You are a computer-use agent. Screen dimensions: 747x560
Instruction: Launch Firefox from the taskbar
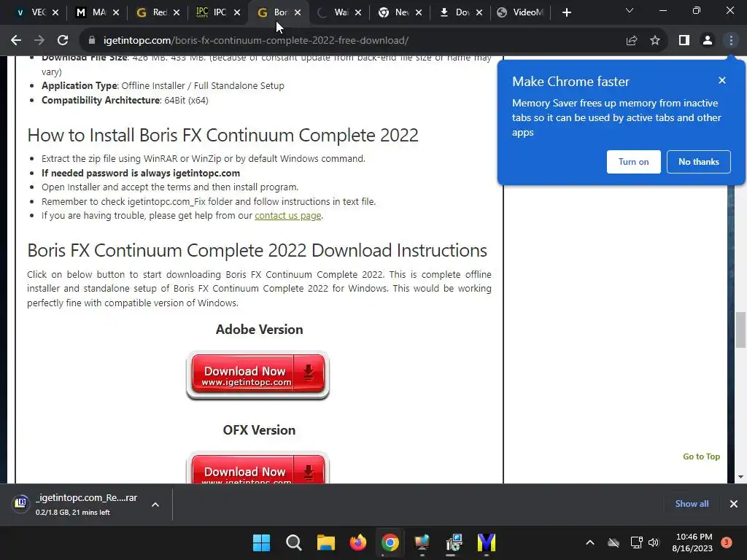click(x=358, y=542)
